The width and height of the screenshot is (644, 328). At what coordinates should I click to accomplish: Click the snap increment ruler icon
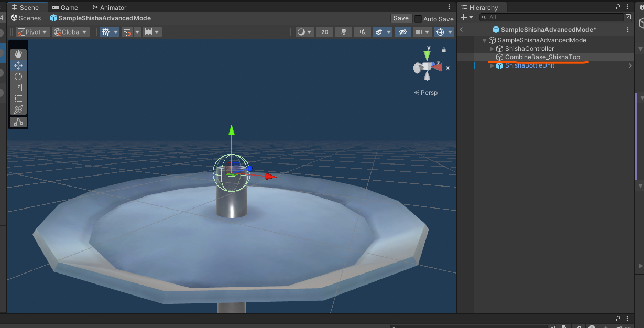point(148,32)
